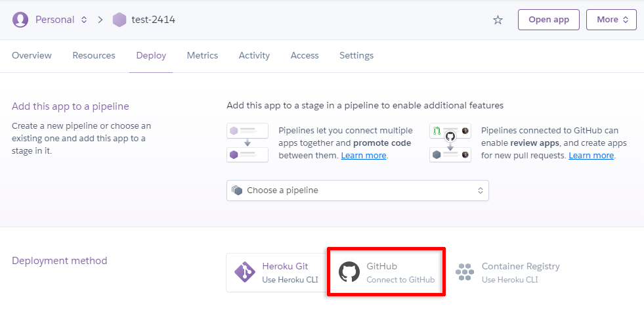
Task: Choose Container Registry deployment method
Action: 507,273
